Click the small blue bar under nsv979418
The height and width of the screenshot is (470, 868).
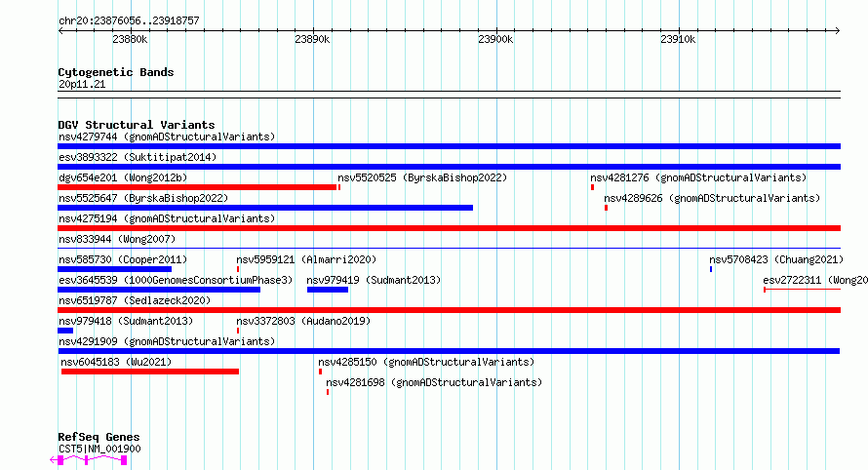[x=65, y=331]
